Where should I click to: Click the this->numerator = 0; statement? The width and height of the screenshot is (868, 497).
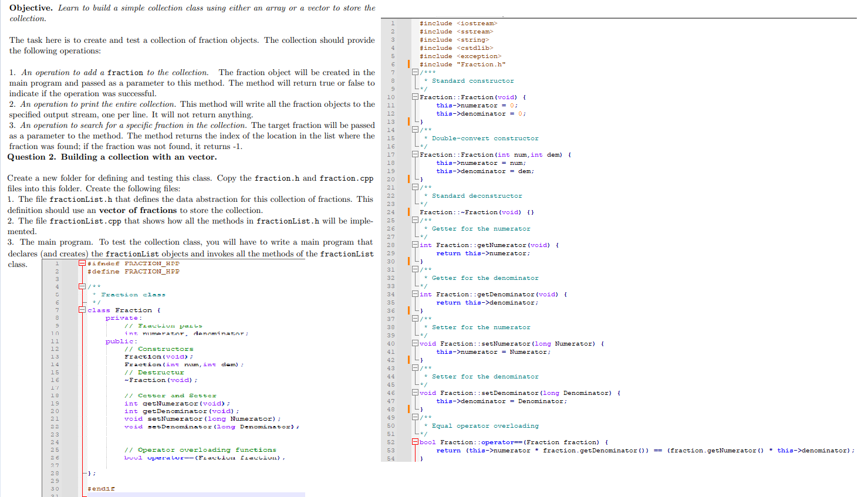click(x=477, y=106)
